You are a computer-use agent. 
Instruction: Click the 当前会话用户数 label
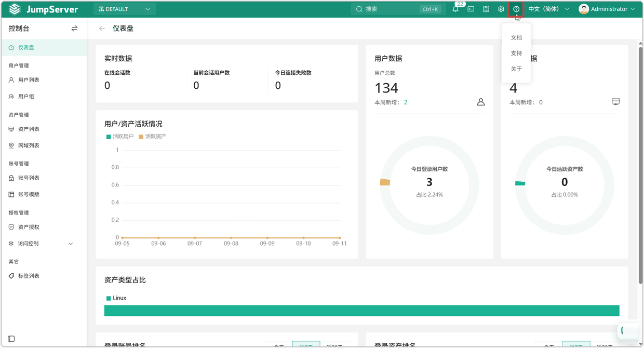(211, 73)
